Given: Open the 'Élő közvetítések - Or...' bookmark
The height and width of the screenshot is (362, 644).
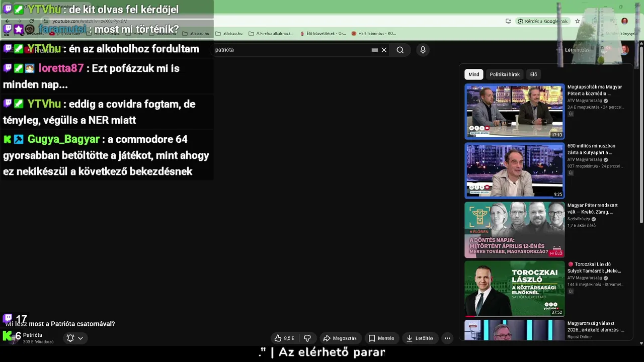Looking at the screenshot, I should [322, 34].
